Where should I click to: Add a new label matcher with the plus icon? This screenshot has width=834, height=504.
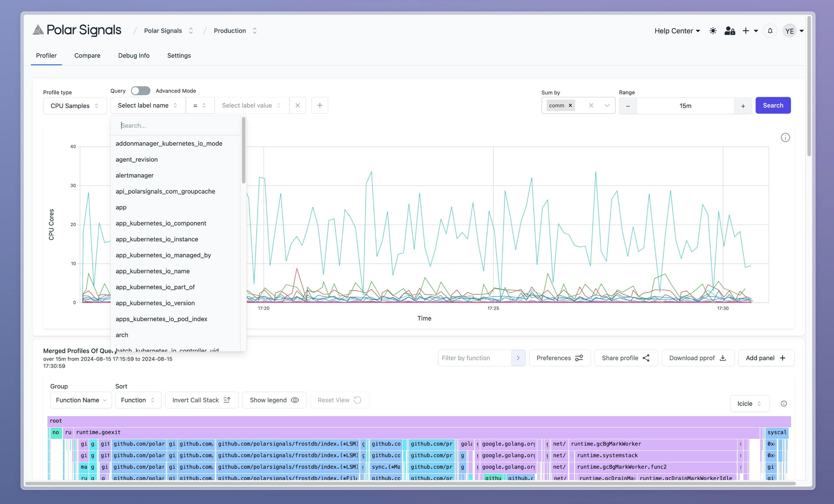coord(319,105)
